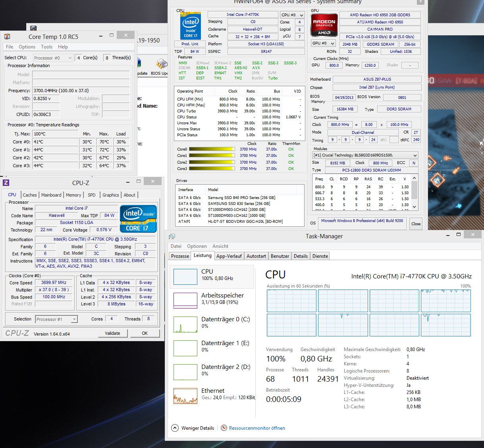484x448 pixels.
Task: Click the Microsoft Windows 8 Professional OS field
Action: tap(362, 223)
